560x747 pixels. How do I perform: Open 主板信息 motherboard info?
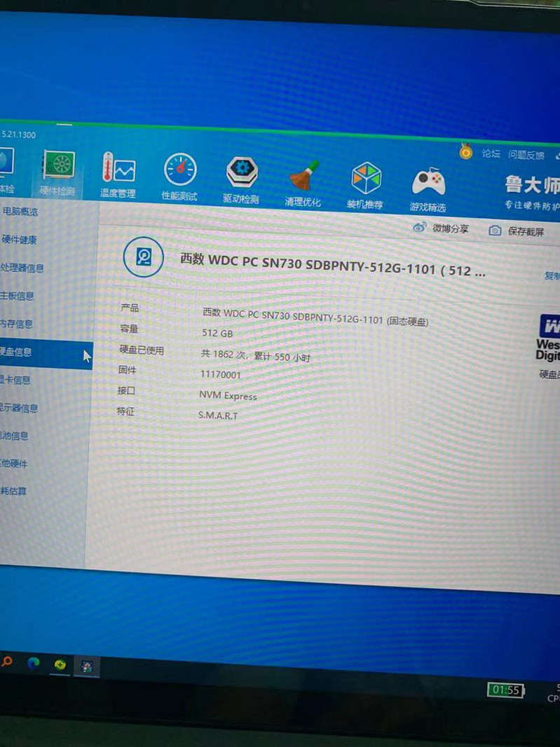click(17, 296)
